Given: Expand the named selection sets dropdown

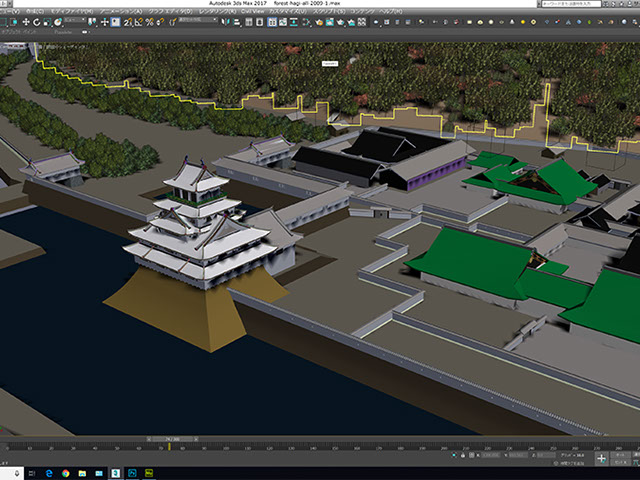Looking at the screenshot, I should coord(215,21).
